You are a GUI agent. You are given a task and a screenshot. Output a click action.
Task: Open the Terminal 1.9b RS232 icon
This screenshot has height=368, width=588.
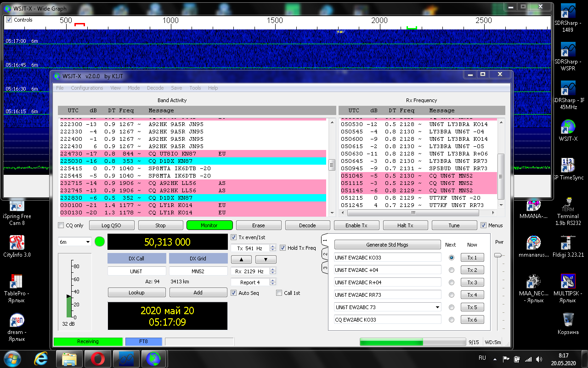click(x=568, y=205)
